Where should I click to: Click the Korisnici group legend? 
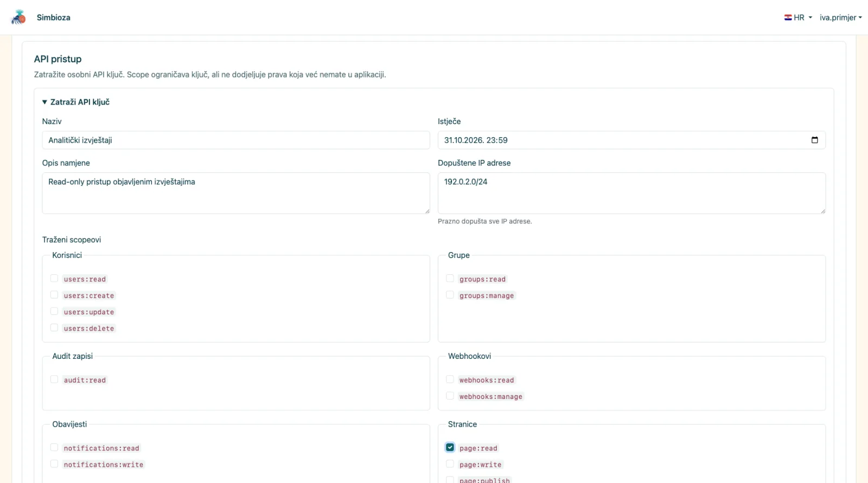[x=67, y=255]
